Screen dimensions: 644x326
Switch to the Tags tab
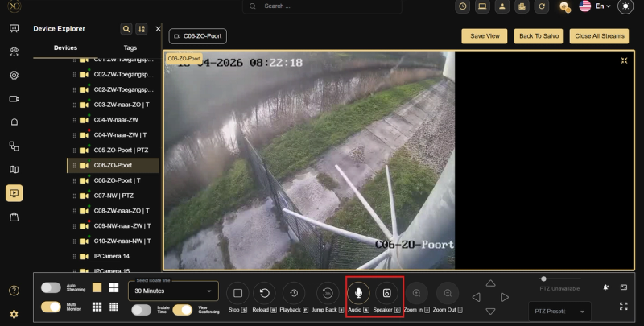click(130, 47)
